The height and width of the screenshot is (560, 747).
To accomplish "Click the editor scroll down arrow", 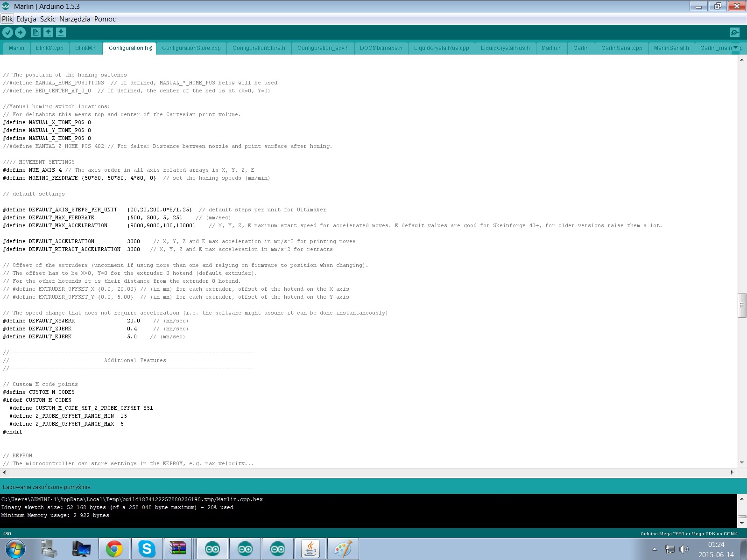I will (742, 463).
